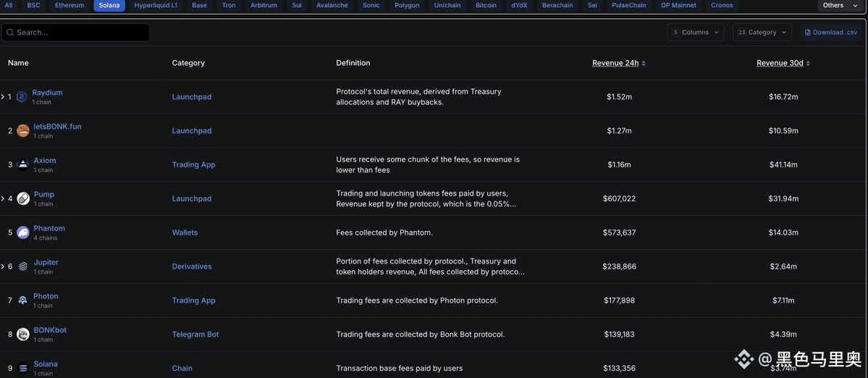Click the letsBONK.fun logo icon
The height and width of the screenshot is (378, 868).
tap(22, 130)
